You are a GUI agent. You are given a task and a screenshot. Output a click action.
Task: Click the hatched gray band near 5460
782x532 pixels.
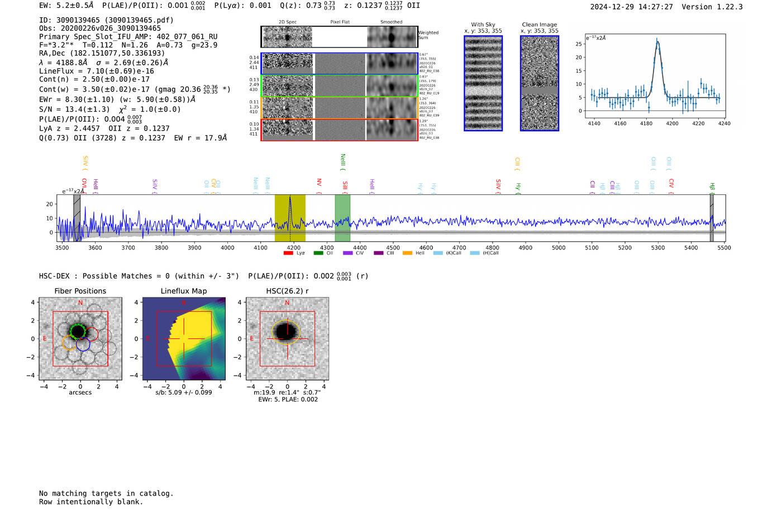pyautogui.click(x=712, y=218)
